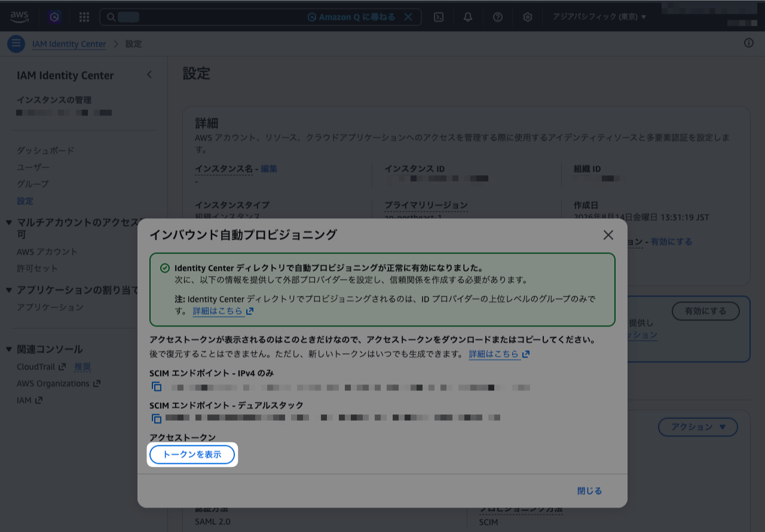
Task: Click the AWS logo home icon
Action: click(x=19, y=17)
